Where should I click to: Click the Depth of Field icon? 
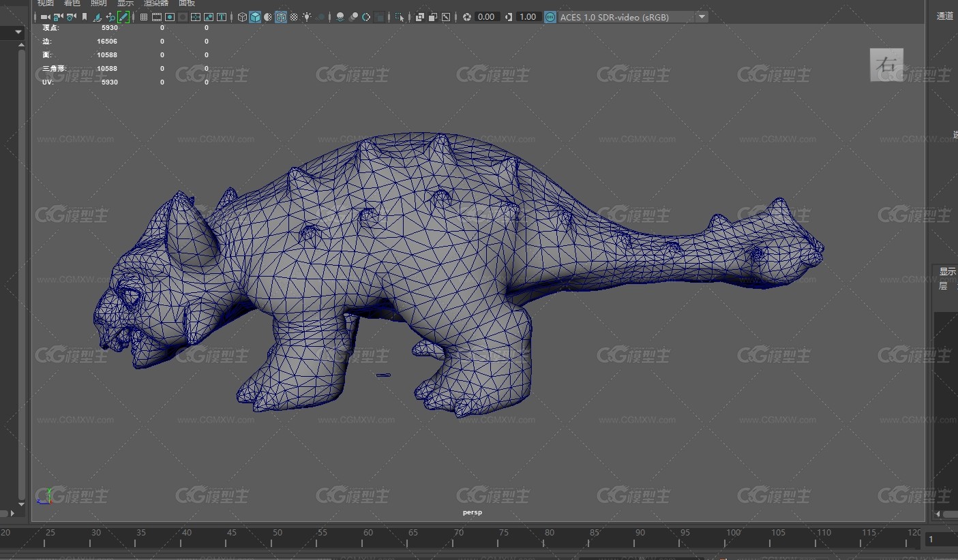[379, 17]
